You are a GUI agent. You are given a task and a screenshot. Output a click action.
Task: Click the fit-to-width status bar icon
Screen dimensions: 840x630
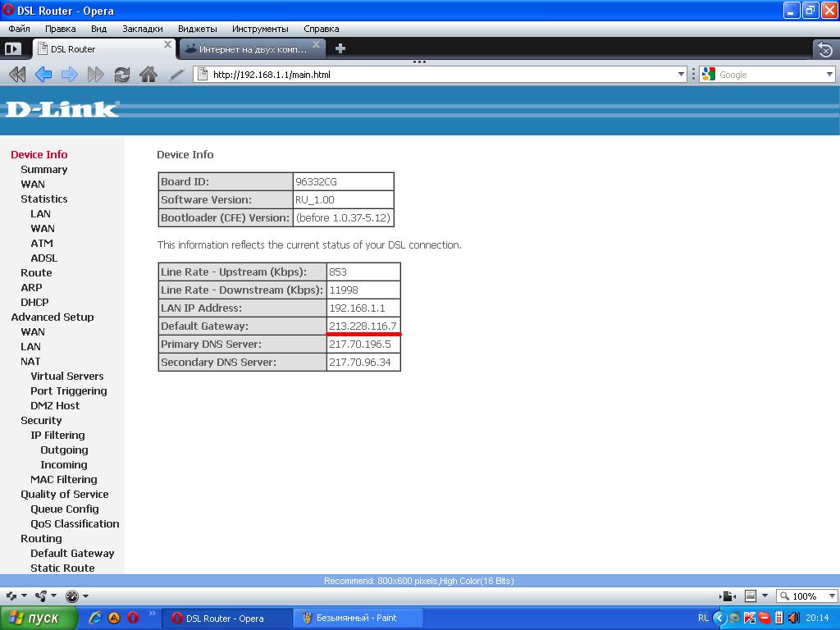728,596
